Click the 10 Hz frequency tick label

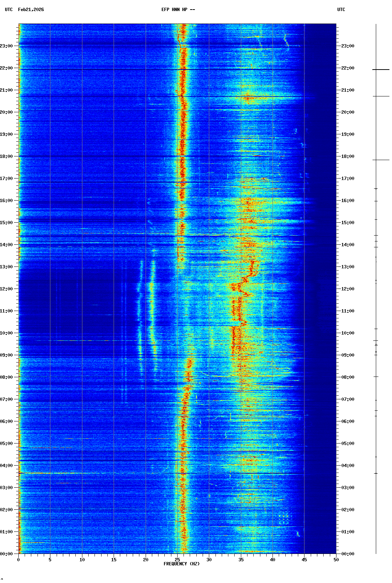click(82, 559)
